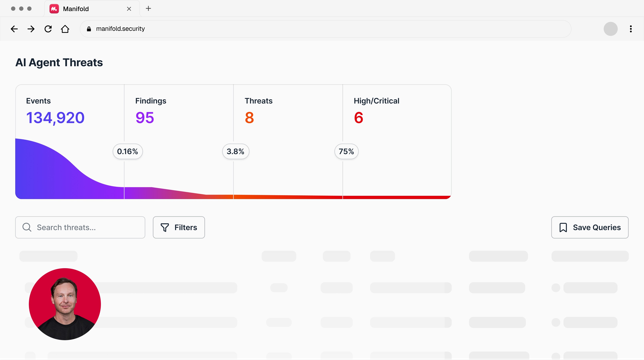Close the Manifold tab
This screenshot has width=644, height=360.
[129, 9]
